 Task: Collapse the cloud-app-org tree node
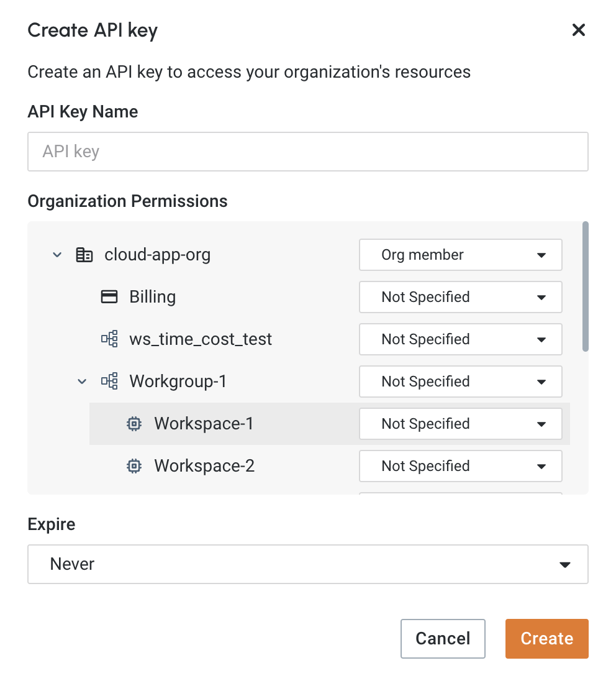pos(57,255)
